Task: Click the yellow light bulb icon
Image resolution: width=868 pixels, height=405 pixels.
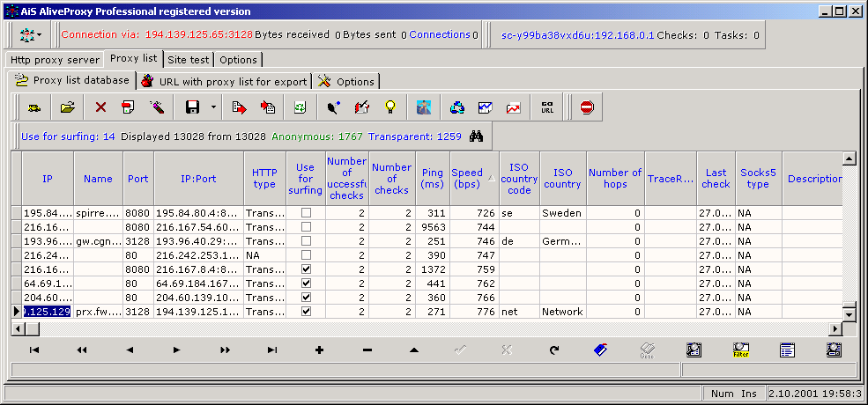Action: click(390, 107)
